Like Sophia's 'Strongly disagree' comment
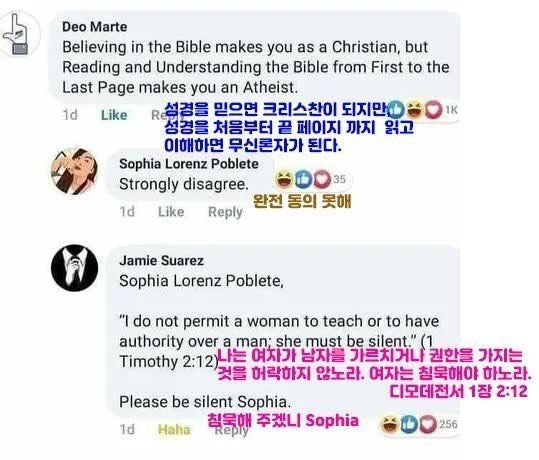 coord(171,211)
